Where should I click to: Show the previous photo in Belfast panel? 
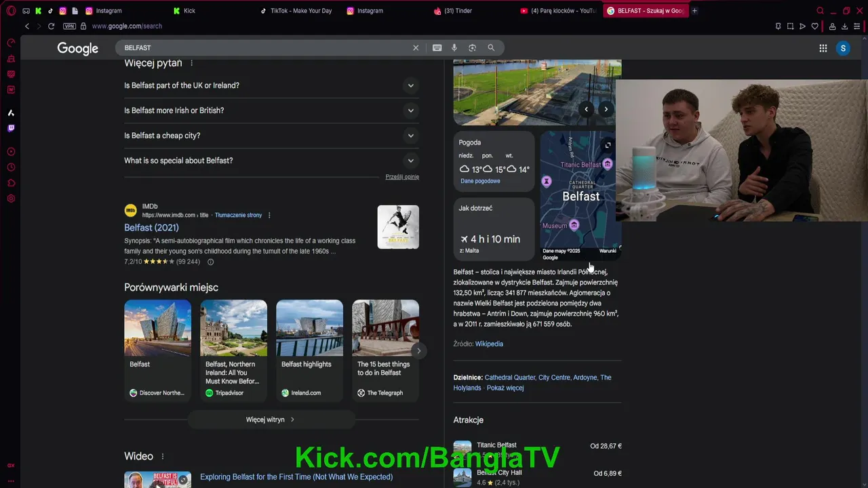point(587,109)
